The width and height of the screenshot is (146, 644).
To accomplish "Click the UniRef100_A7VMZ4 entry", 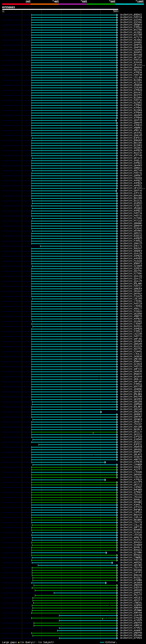I will [x=131, y=638].
